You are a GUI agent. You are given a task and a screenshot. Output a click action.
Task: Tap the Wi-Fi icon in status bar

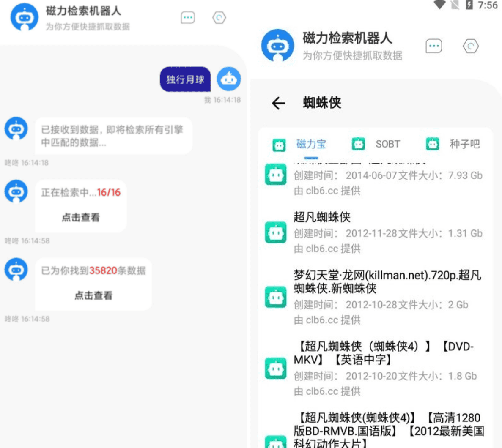(439, 5)
